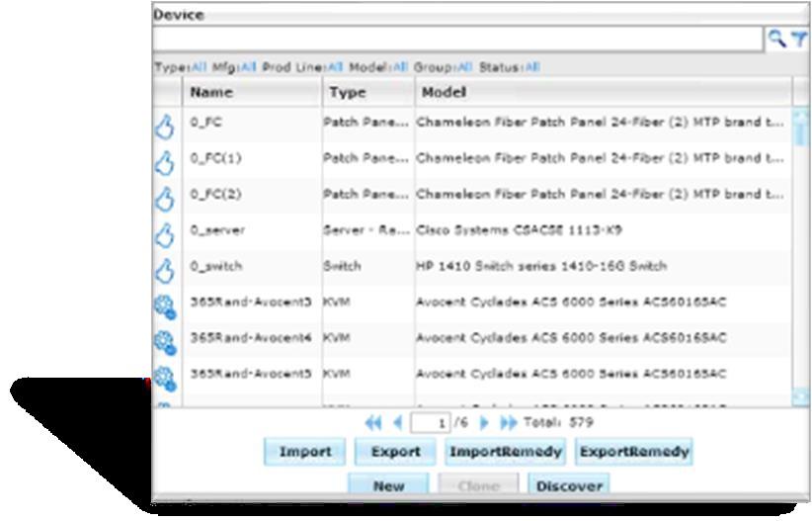The height and width of the screenshot is (521, 812).
Task: Click the hand icon for 0_FC row
Action: pyautogui.click(x=165, y=127)
